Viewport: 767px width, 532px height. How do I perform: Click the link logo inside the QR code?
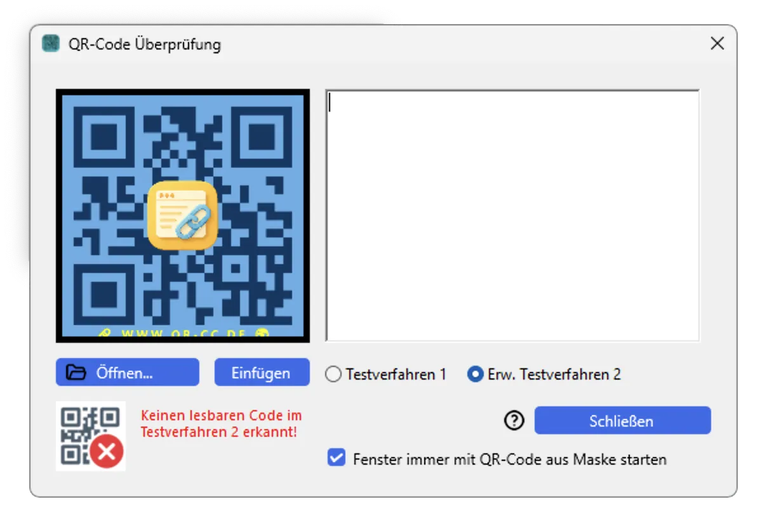pos(182,215)
